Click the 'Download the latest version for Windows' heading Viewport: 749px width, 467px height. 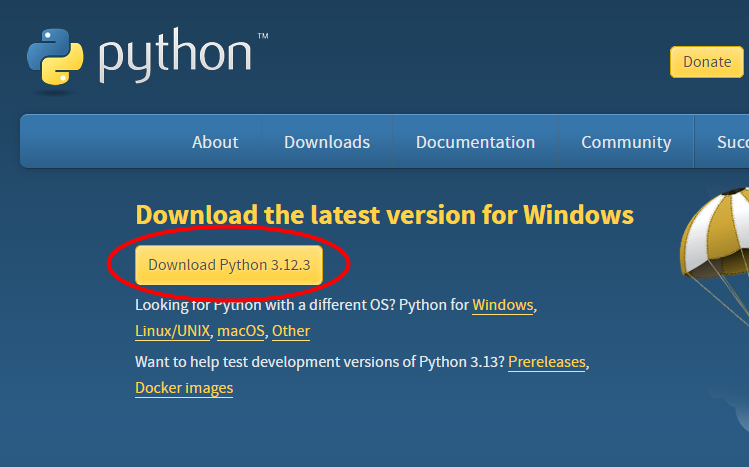click(384, 215)
